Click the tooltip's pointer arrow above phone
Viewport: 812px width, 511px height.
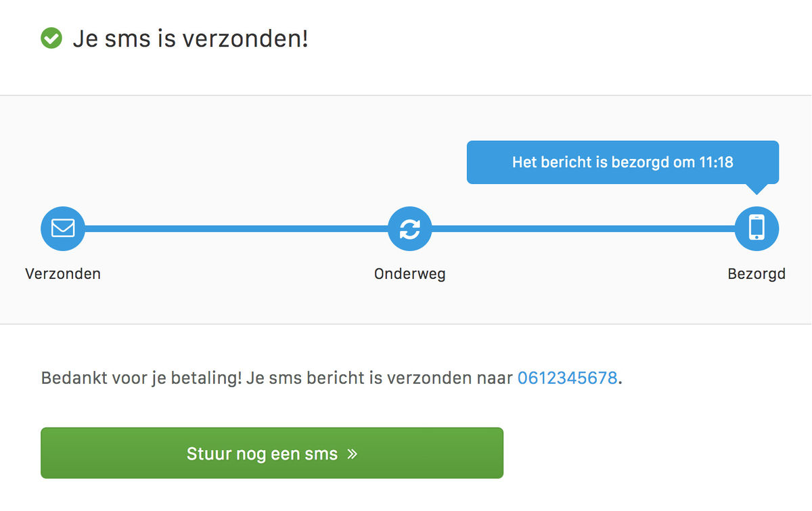(x=757, y=189)
